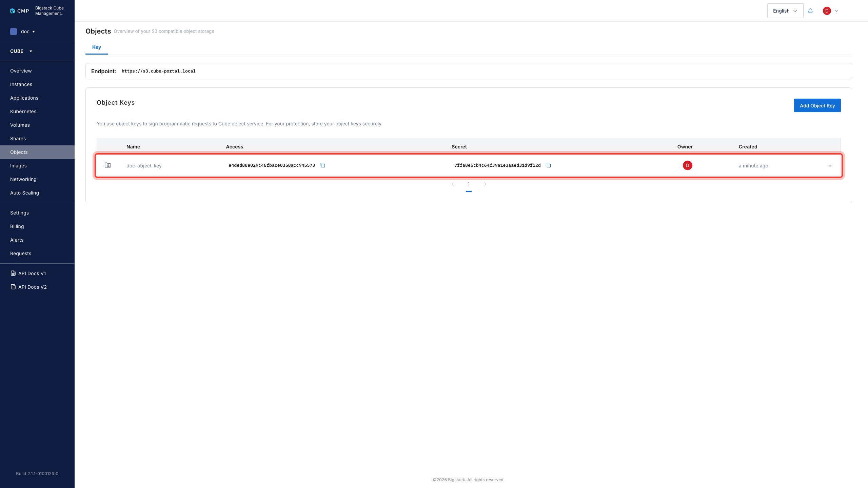The image size is (868, 488).
Task: Open the doc-object-key row actions menu
Action: [x=830, y=165]
